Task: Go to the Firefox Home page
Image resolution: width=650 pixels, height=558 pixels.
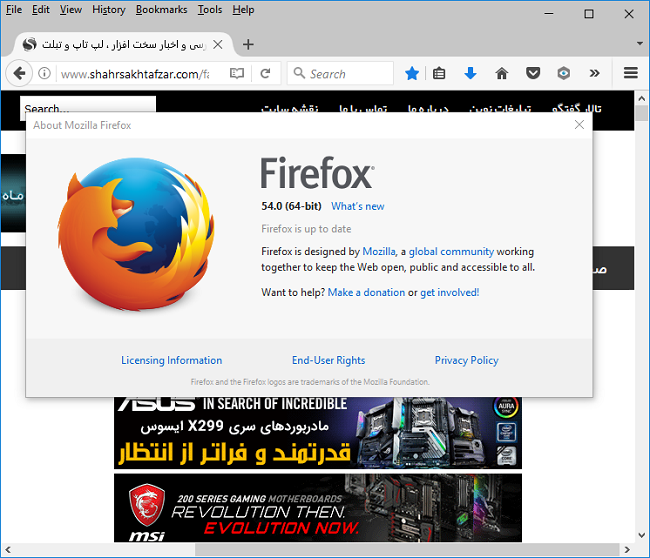Action: pyautogui.click(x=502, y=73)
